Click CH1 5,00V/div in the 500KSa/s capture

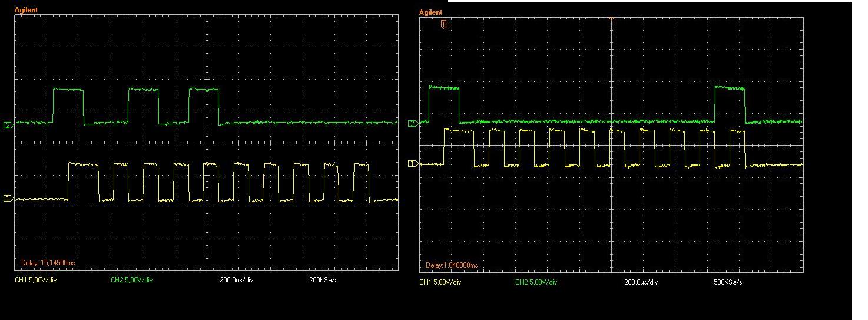coord(440,282)
